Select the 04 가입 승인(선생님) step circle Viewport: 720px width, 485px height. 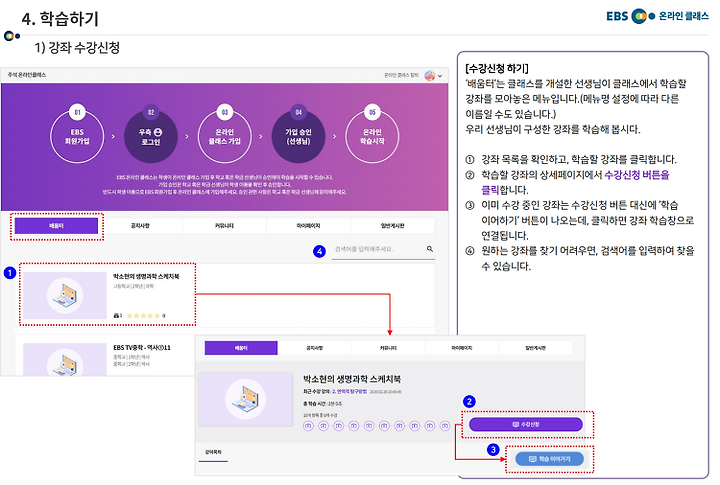click(x=298, y=136)
